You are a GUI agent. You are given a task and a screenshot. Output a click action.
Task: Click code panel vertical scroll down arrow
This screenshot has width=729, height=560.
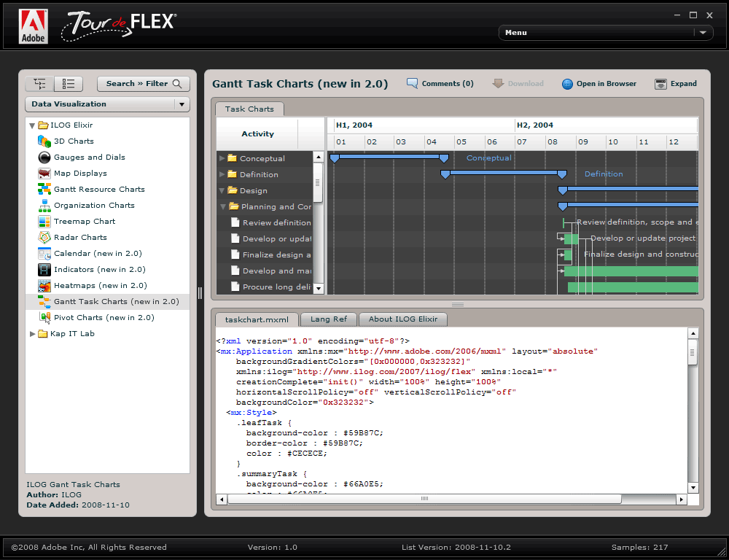point(693,487)
